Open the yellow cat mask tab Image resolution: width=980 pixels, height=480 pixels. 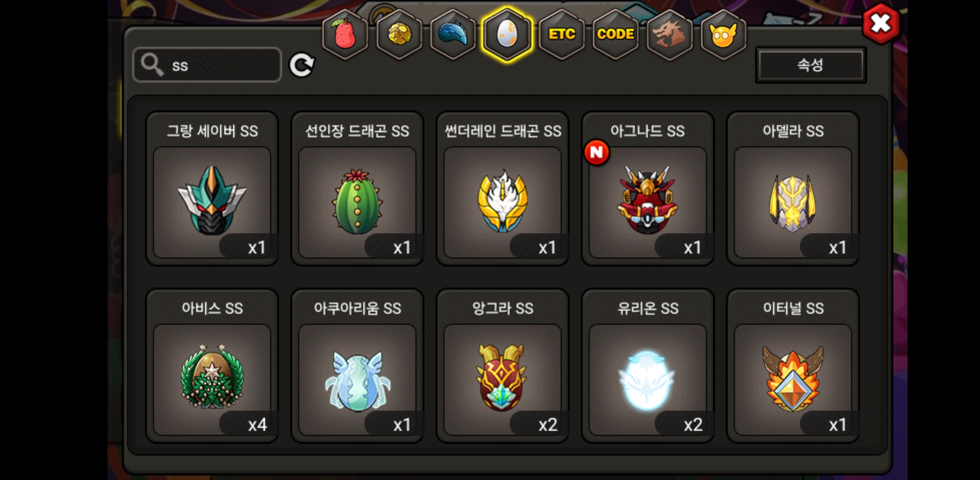point(723,35)
